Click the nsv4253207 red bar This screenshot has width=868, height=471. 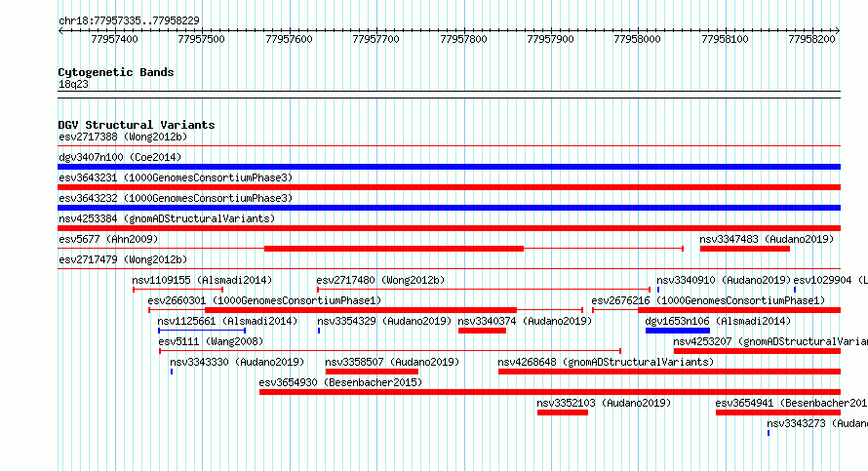coord(757,351)
